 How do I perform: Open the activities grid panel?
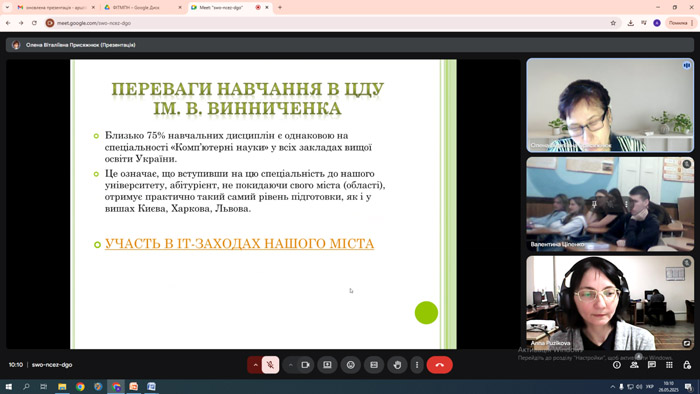pyautogui.click(x=669, y=365)
